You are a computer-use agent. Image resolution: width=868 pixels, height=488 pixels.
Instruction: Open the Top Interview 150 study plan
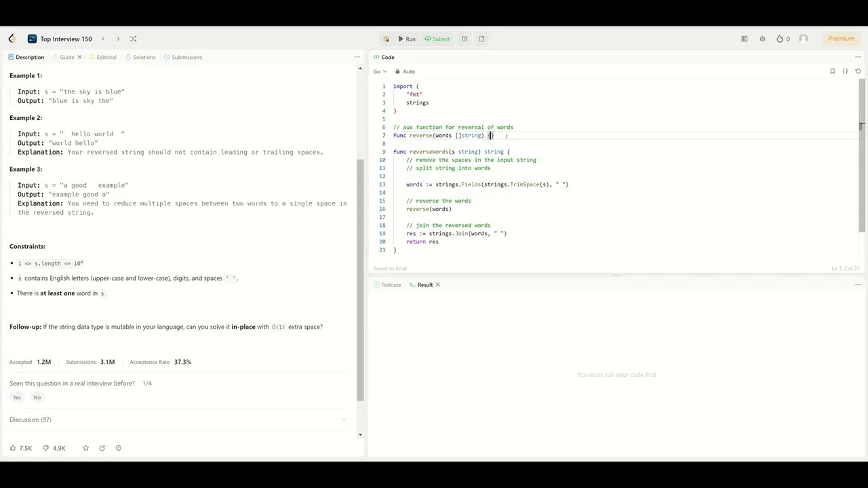[60, 39]
